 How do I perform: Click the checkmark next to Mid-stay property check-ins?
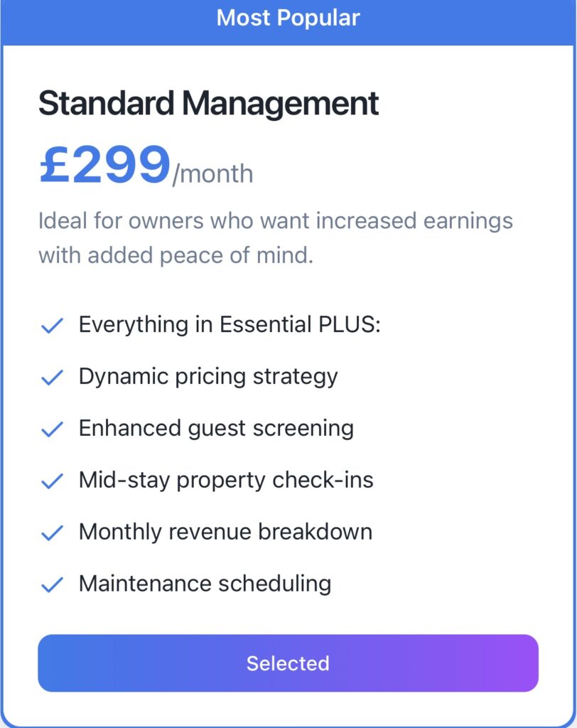pos(53,481)
